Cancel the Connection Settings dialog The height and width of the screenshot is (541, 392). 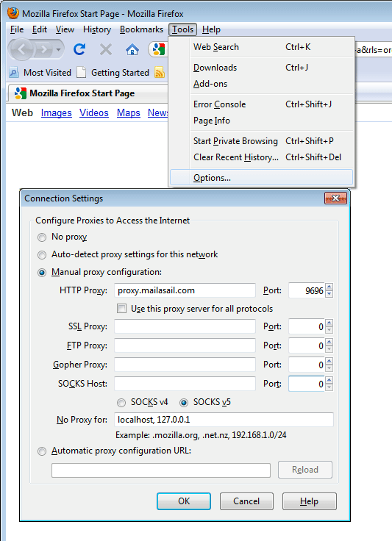(246, 501)
